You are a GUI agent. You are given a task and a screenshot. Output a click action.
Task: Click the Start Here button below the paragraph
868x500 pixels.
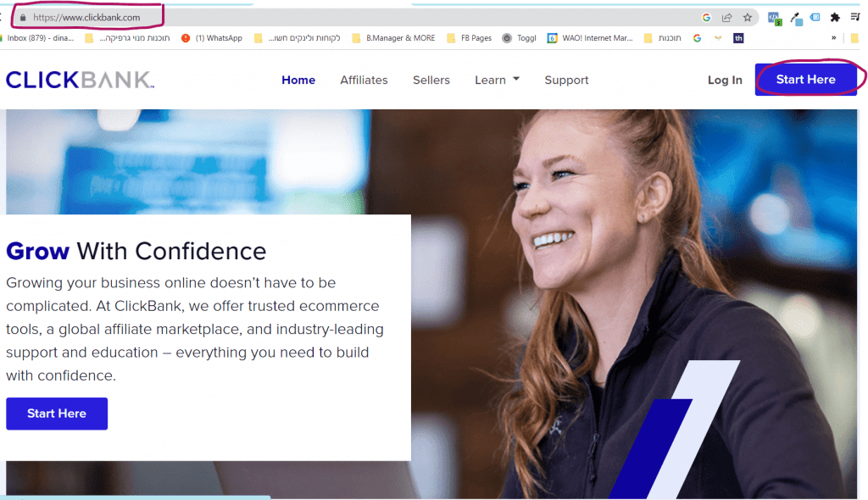point(57,414)
